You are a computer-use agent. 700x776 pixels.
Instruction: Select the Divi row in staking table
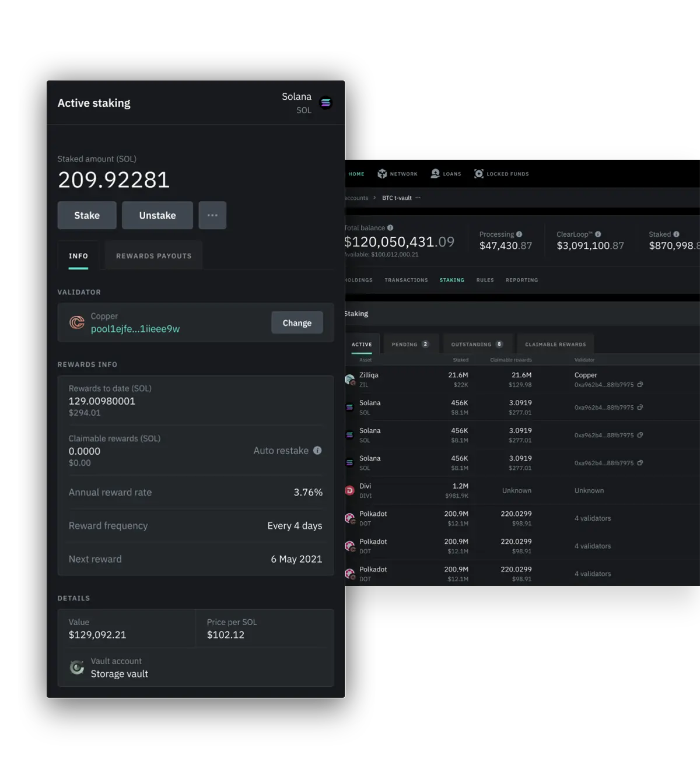click(x=522, y=491)
